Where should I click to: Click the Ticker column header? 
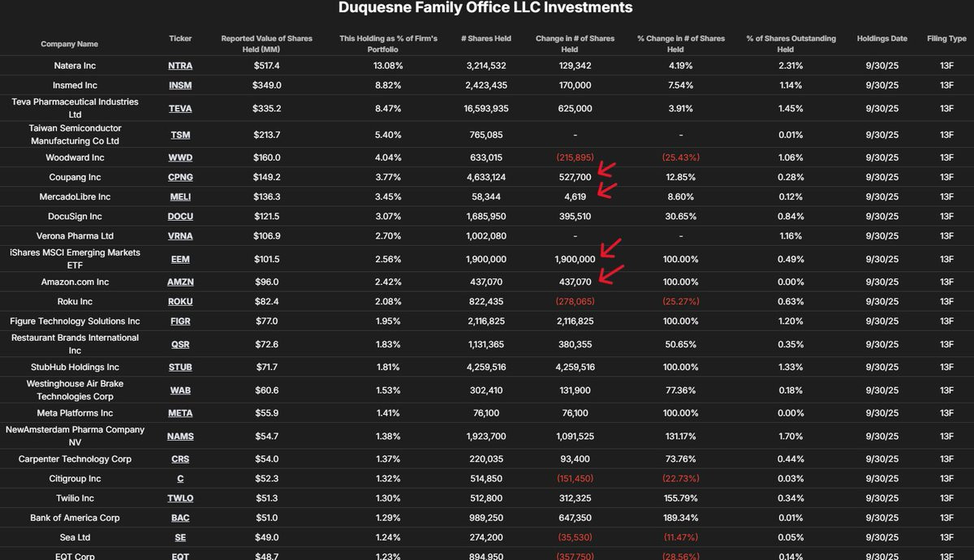click(x=180, y=39)
